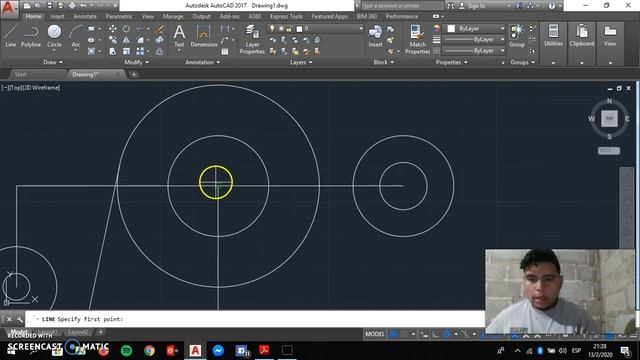Viewport: 640px width, 360px height.
Task: Click the Stretch tool icon
Action: pos(112,51)
